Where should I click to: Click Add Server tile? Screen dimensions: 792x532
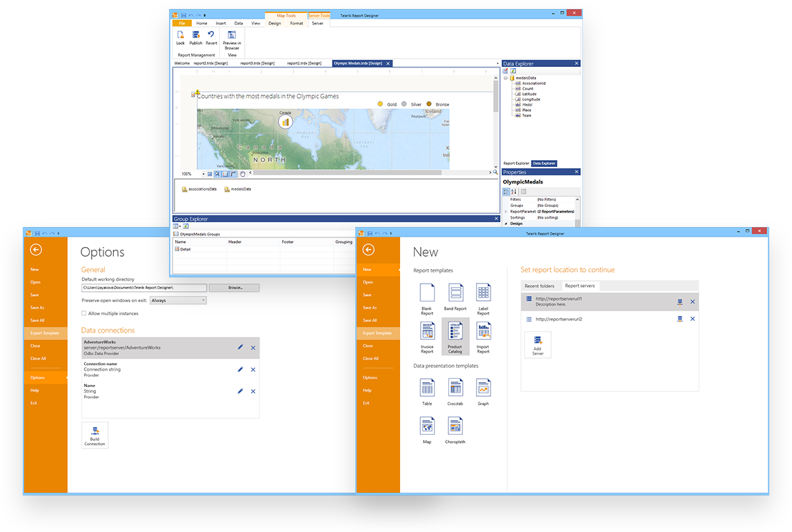pos(538,345)
